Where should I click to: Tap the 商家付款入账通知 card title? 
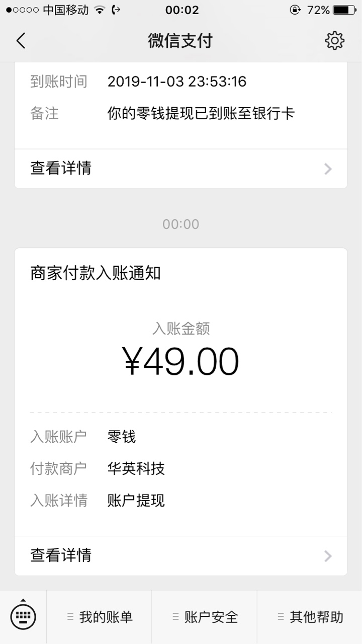coord(96,274)
